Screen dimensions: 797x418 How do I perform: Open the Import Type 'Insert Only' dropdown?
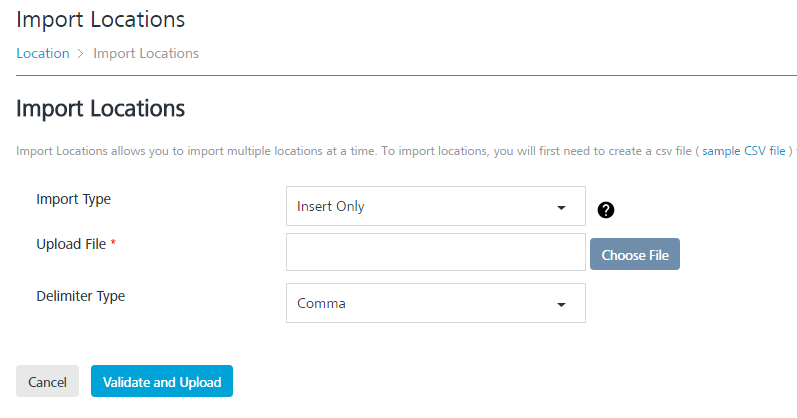point(435,207)
